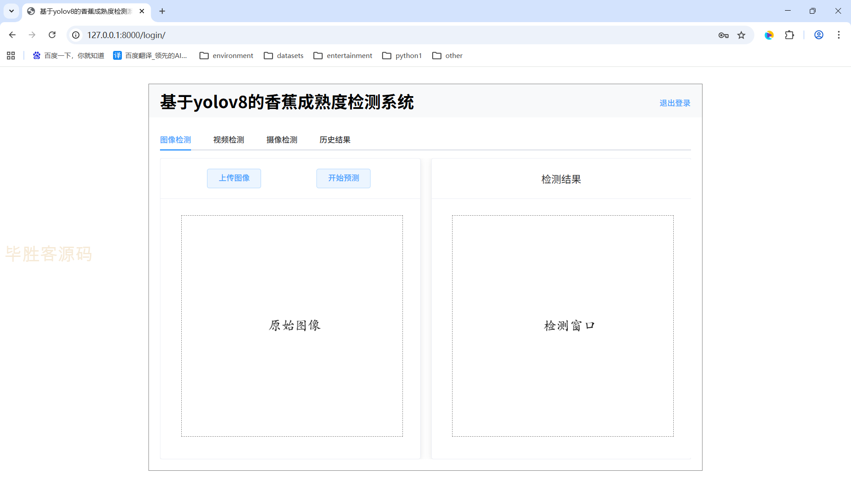Switch to the 历史结果 tab
Viewport: 851px width, 504px height.
(335, 140)
